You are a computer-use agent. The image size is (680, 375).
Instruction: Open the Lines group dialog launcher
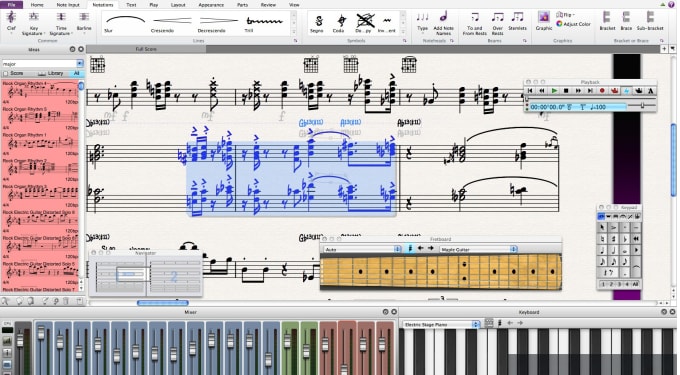(295, 41)
